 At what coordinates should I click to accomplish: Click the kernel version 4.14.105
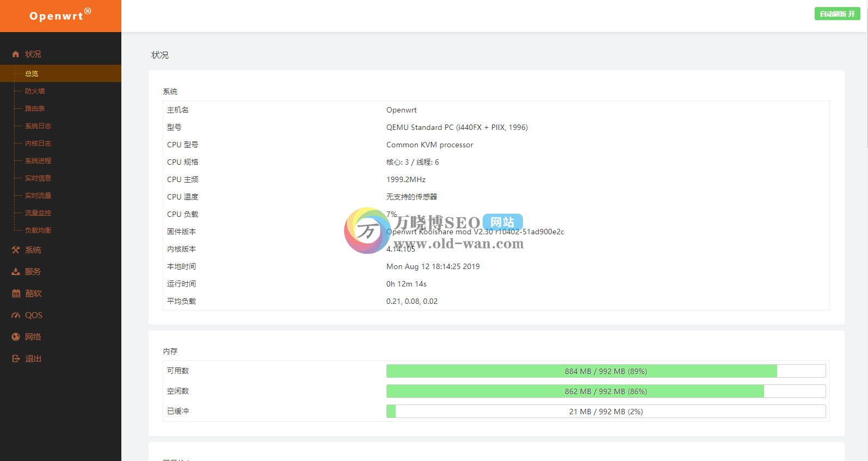click(x=401, y=249)
